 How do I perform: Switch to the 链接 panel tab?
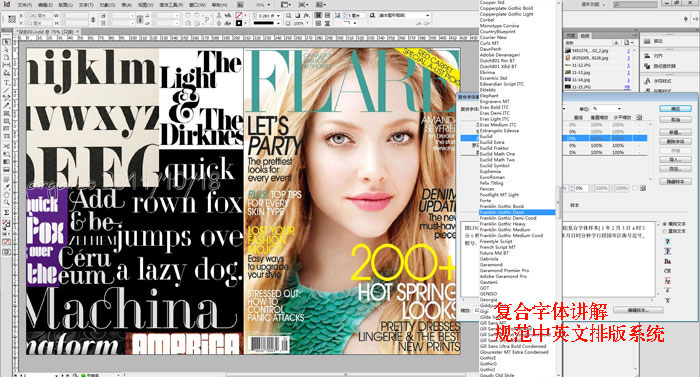click(585, 35)
